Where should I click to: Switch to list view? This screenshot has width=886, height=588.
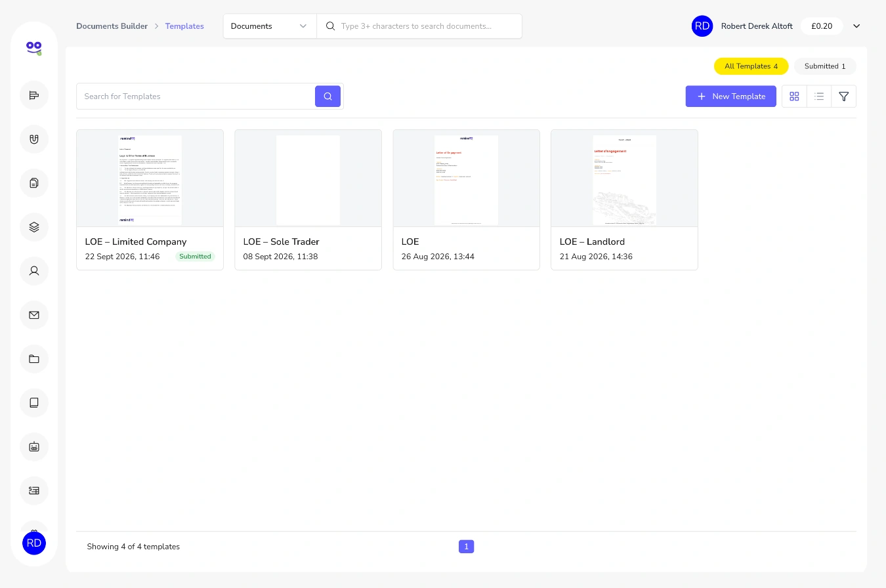819,96
